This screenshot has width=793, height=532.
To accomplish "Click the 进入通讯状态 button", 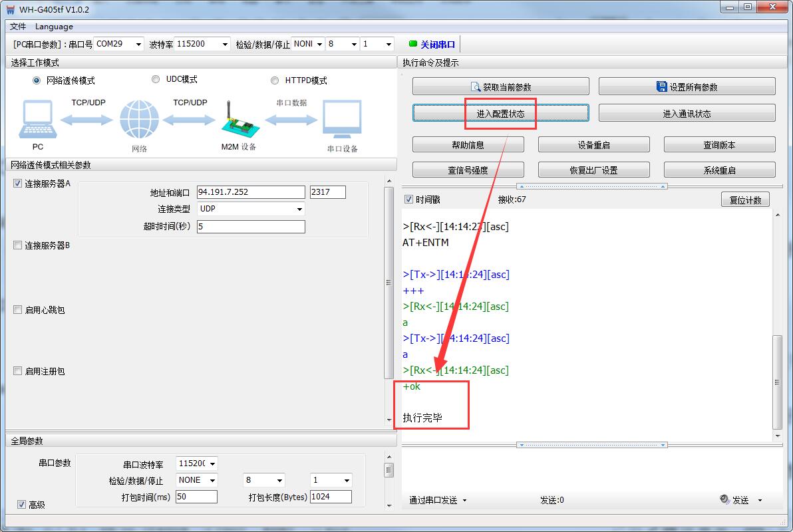I will pyautogui.click(x=687, y=114).
